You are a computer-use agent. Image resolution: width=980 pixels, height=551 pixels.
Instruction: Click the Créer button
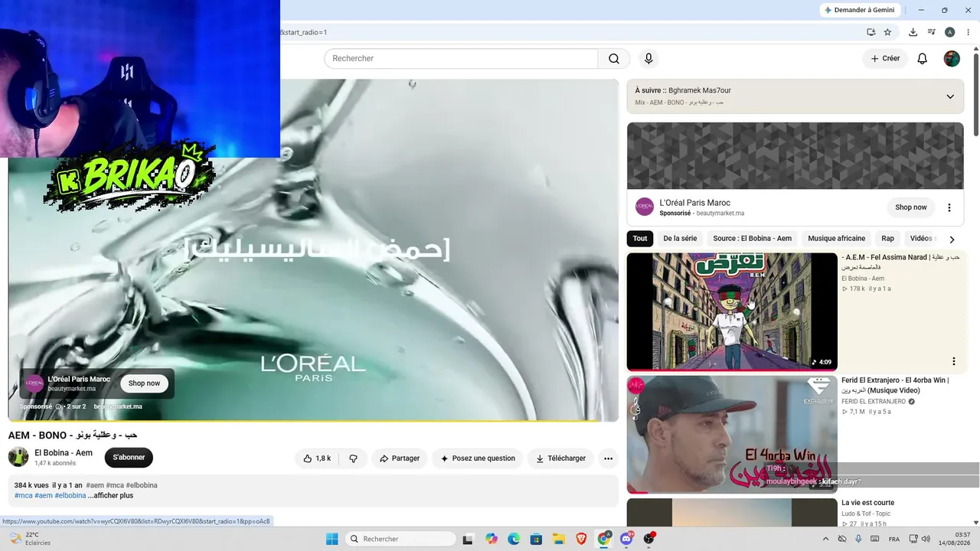click(x=885, y=58)
